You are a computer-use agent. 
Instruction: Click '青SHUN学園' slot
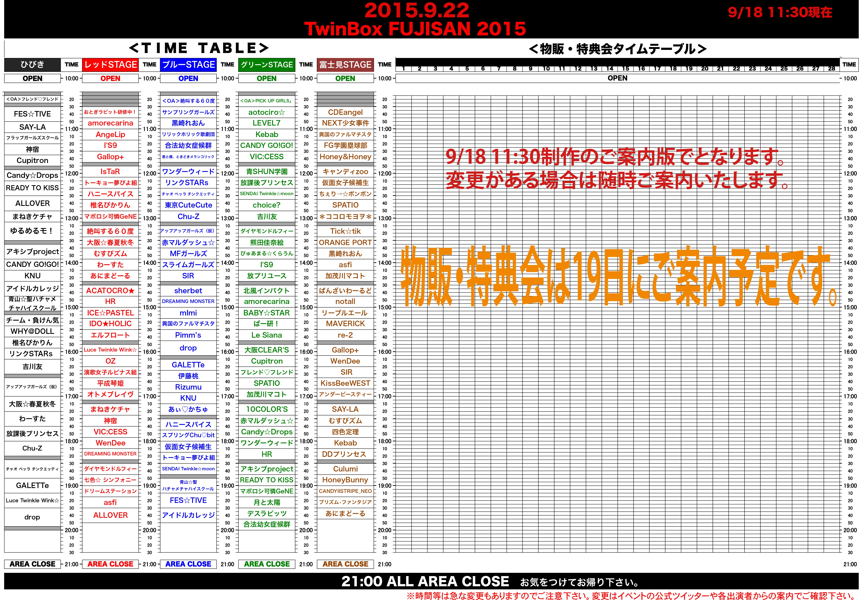(x=267, y=171)
